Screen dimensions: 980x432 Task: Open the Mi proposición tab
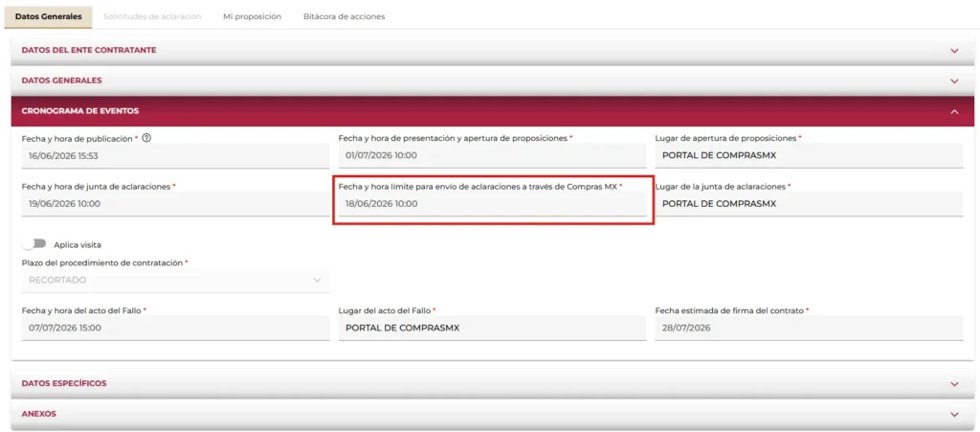click(252, 17)
